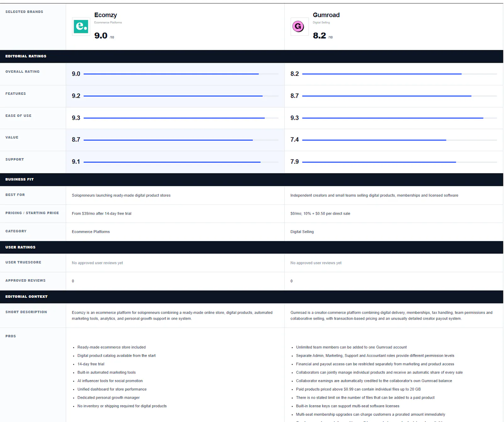The width and height of the screenshot is (504, 422).
Task: Click the Value row label
Action: pos(12,137)
